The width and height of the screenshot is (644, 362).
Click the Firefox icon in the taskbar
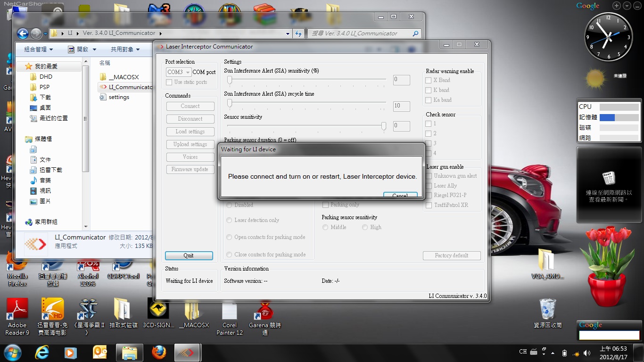tap(159, 352)
